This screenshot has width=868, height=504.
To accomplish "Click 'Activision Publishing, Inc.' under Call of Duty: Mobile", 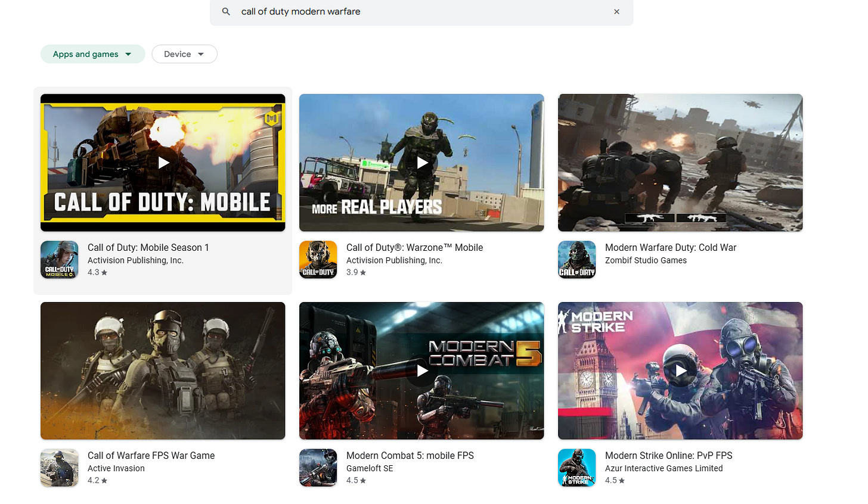I will tap(135, 260).
